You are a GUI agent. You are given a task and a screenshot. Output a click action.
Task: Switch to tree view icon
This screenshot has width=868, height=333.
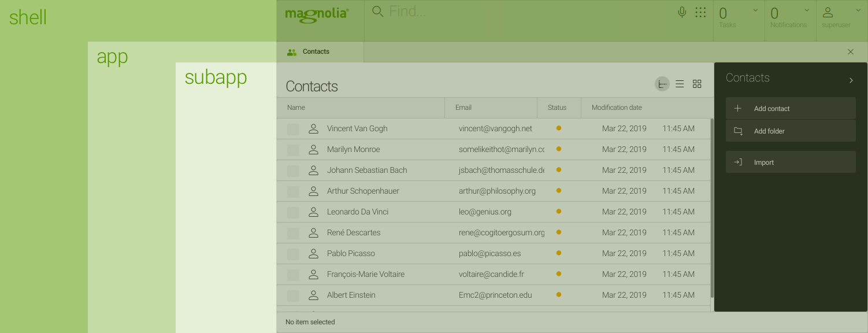[662, 84]
